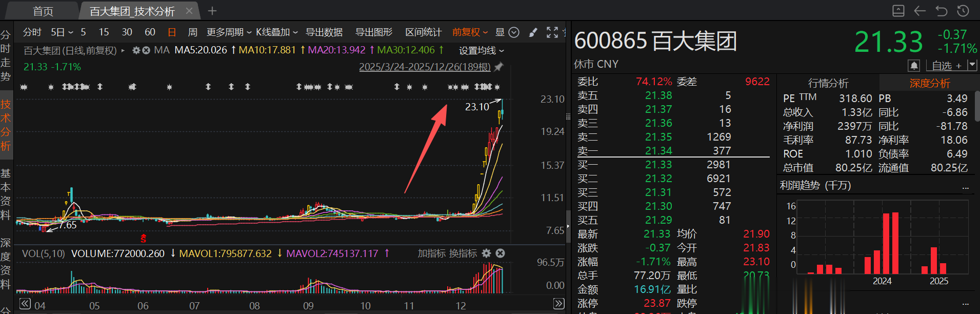Screen dimensions: 980x314
Task: Click the red S marker on chart
Action: (x=143, y=238)
